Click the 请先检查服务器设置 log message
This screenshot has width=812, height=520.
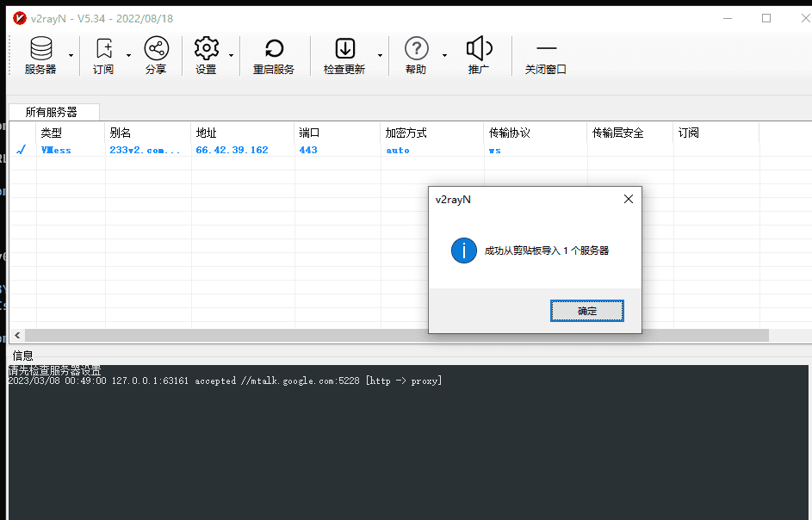tap(55, 370)
